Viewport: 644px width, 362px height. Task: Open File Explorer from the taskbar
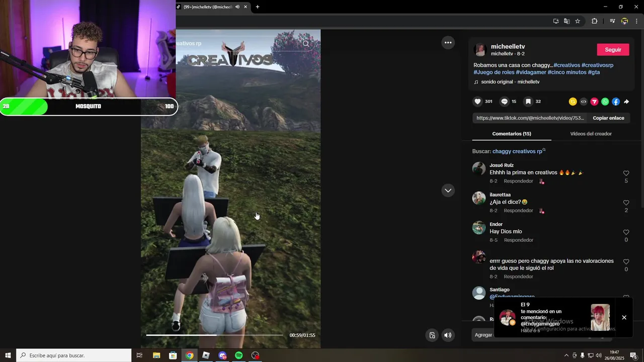pos(156,355)
